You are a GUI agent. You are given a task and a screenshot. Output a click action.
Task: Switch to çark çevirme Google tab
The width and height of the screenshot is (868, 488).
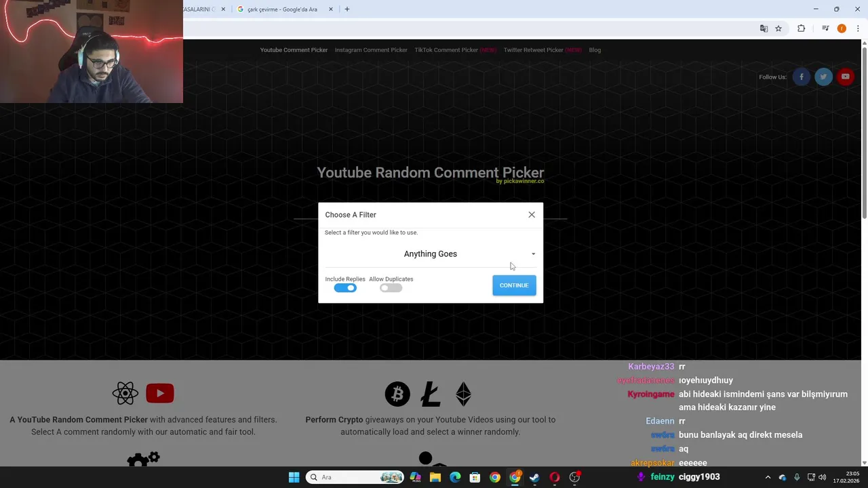pyautogui.click(x=282, y=9)
